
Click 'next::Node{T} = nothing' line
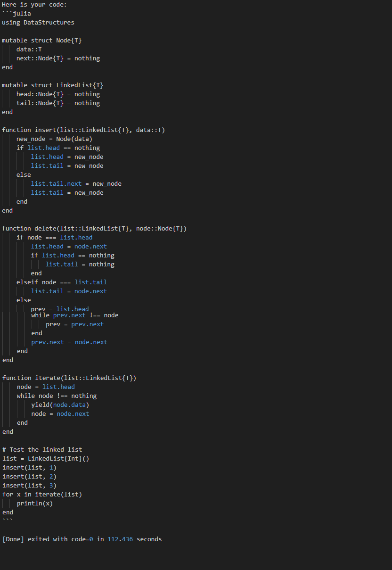click(58, 58)
